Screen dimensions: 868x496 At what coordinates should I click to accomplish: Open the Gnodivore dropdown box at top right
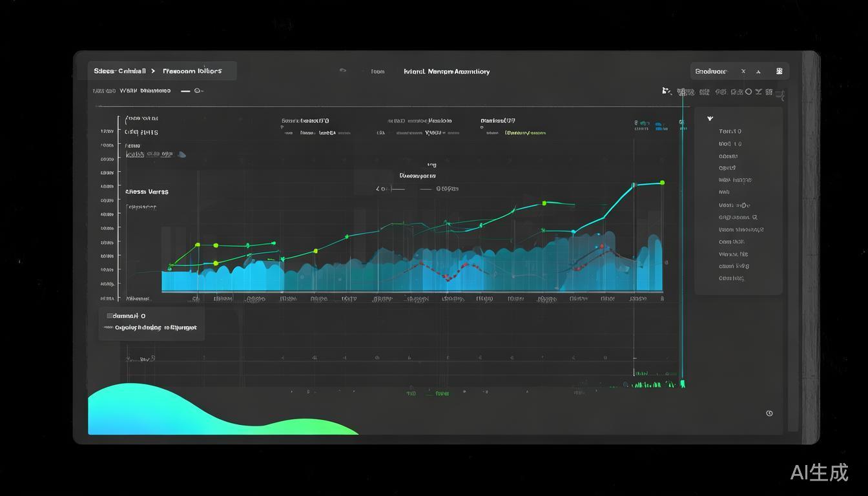pyautogui.click(x=710, y=72)
